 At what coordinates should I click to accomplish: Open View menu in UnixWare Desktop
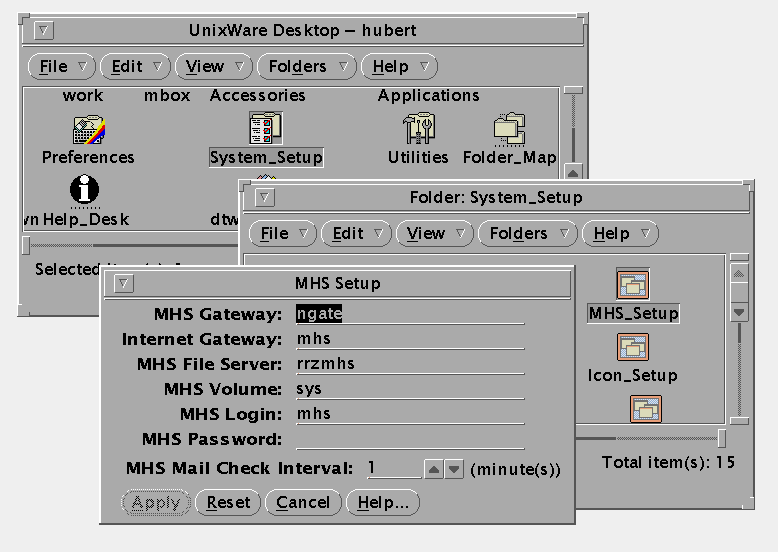point(213,67)
